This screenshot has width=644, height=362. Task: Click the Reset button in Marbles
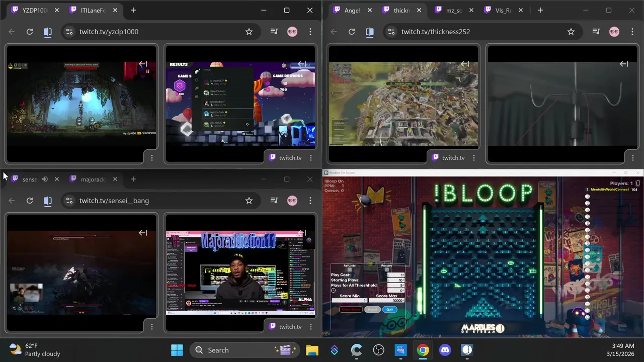click(372, 310)
